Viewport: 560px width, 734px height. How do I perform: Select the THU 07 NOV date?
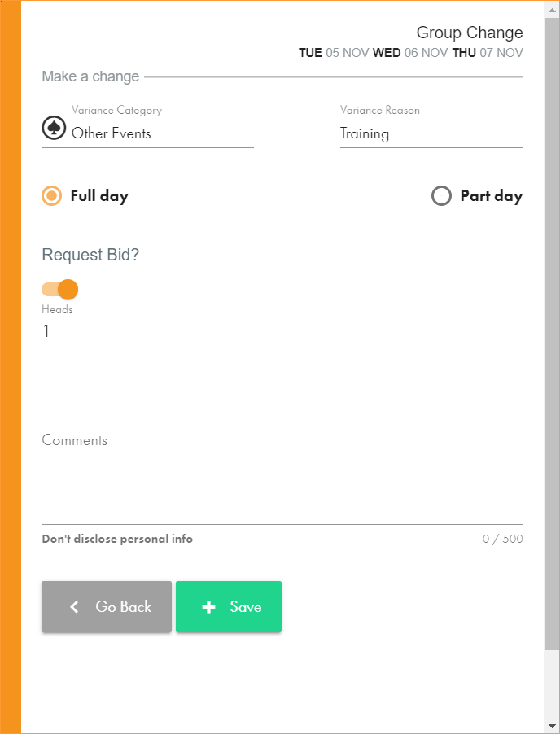tap(487, 53)
